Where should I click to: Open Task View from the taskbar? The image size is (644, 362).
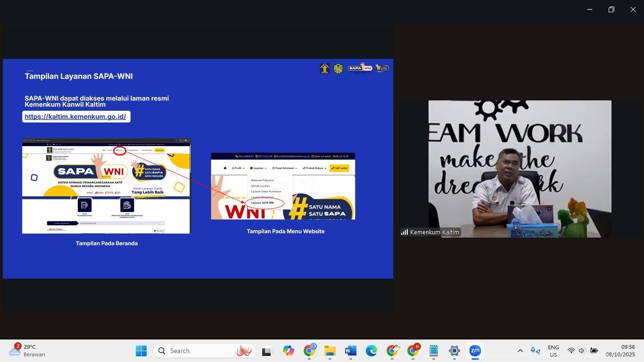pos(267,351)
